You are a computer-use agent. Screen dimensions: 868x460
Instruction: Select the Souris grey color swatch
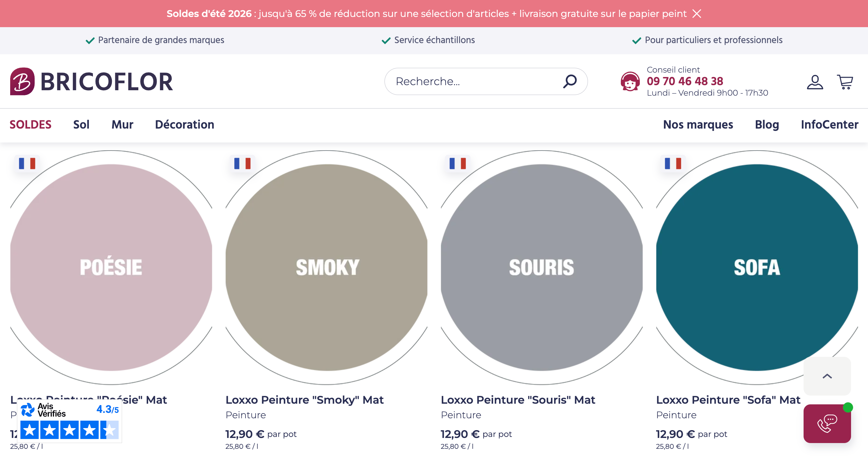pos(542,267)
